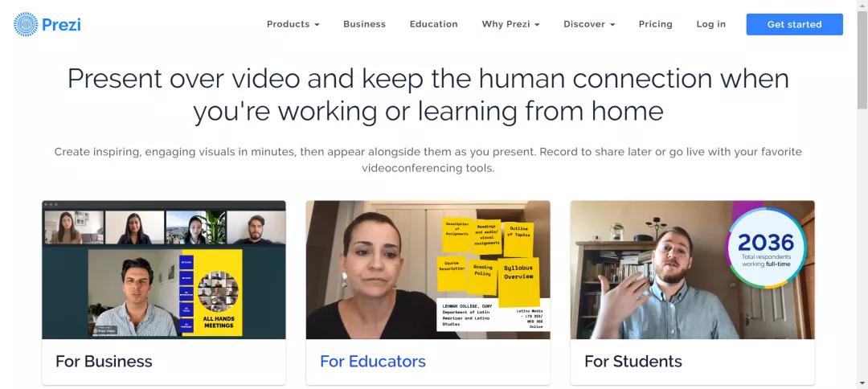Select the For Students card title
Image resolution: width=868 pixels, height=389 pixels.
point(633,362)
